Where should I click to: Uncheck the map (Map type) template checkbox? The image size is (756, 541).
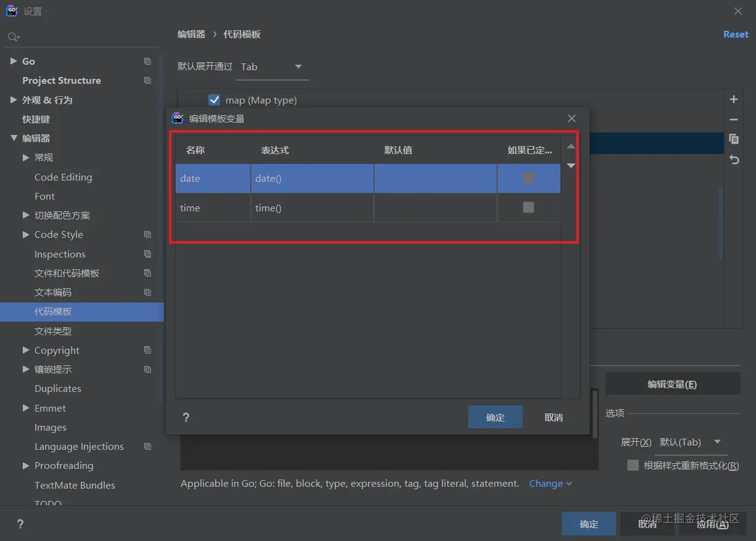point(214,100)
